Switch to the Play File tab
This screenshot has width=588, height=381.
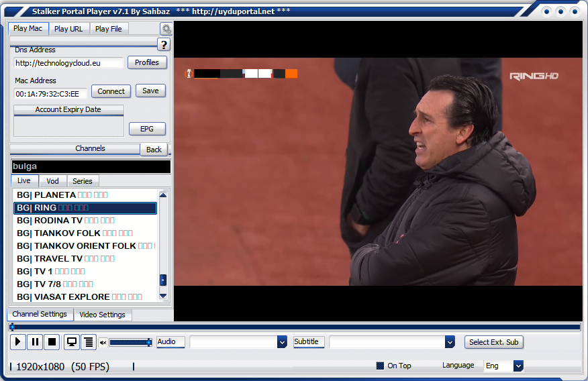point(108,29)
